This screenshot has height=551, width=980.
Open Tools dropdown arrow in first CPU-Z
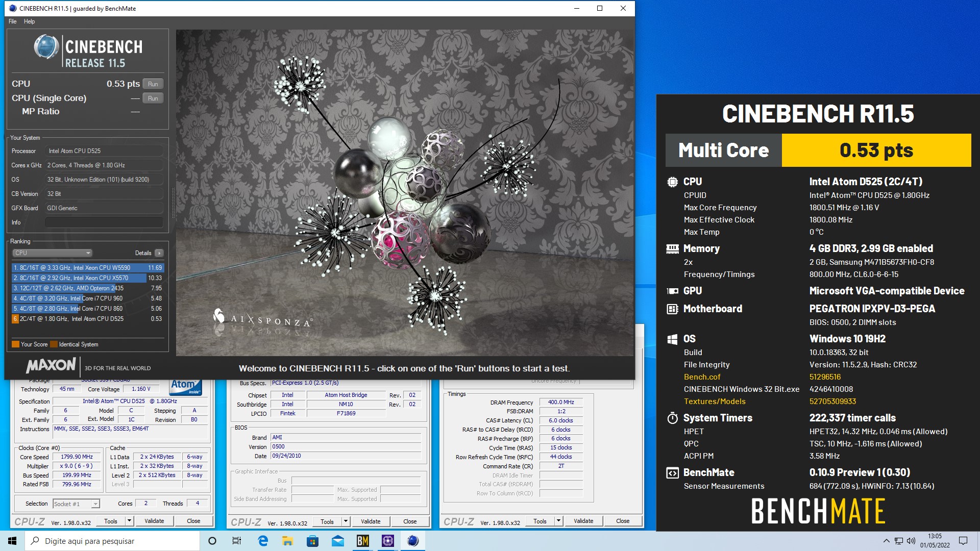click(129, 521)
